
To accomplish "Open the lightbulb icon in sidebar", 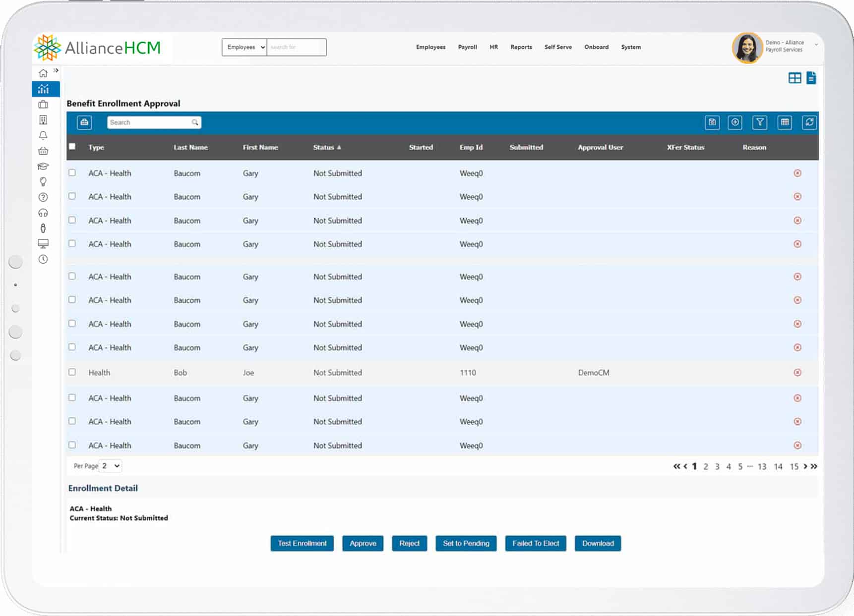I will [43, 182].
